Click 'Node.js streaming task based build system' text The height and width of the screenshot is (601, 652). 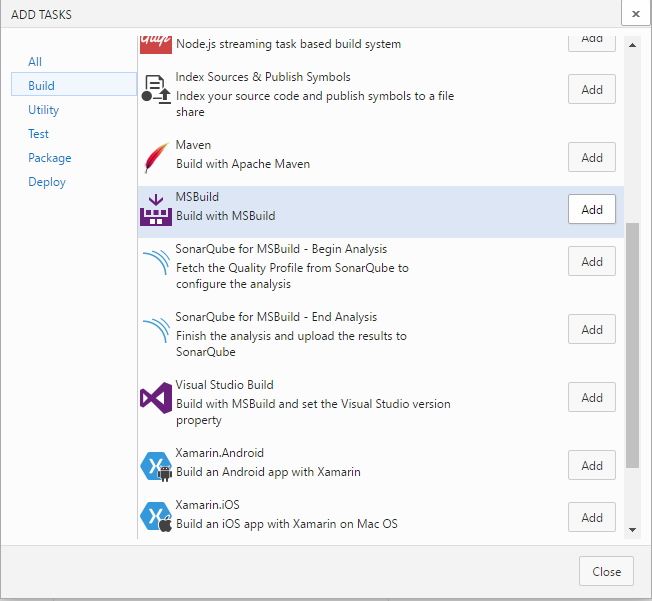pyautogui.click(x=289, y=44)
